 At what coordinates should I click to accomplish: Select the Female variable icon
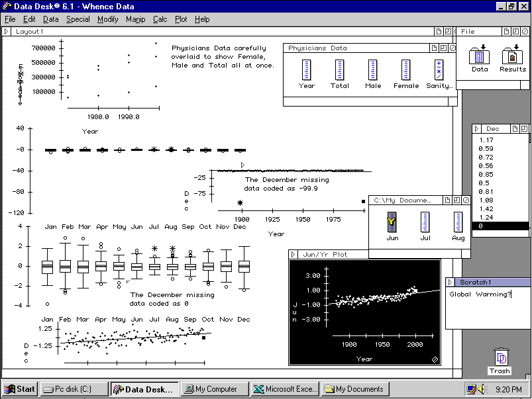pyautogui.click(x=405, y=70)
